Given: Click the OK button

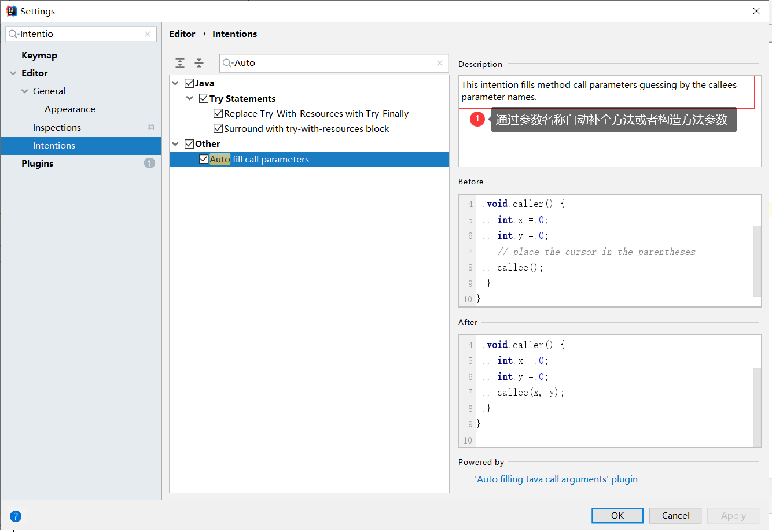Looking at the screenshot, I should pos(617,516).
